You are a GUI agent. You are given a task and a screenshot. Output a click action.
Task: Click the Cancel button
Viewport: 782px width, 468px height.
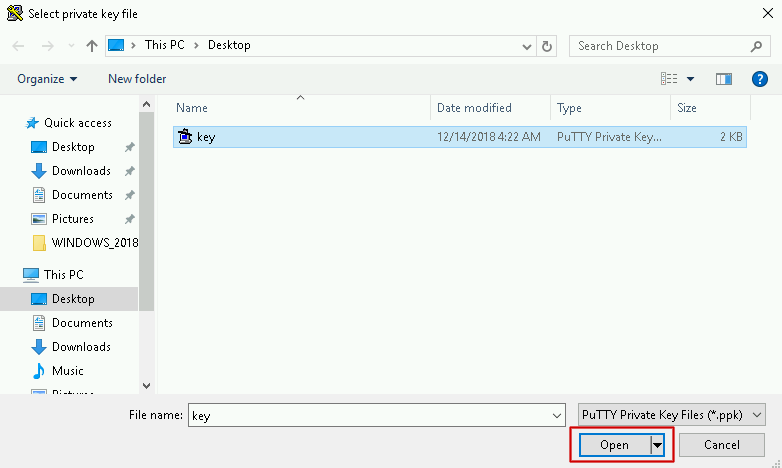click(721, 445)
